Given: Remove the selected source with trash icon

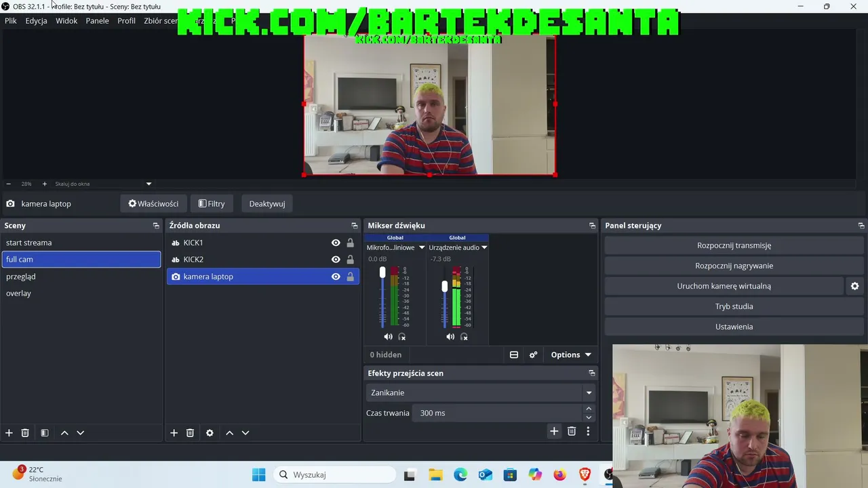Looking at the screenshot, I should coord(190,432).
